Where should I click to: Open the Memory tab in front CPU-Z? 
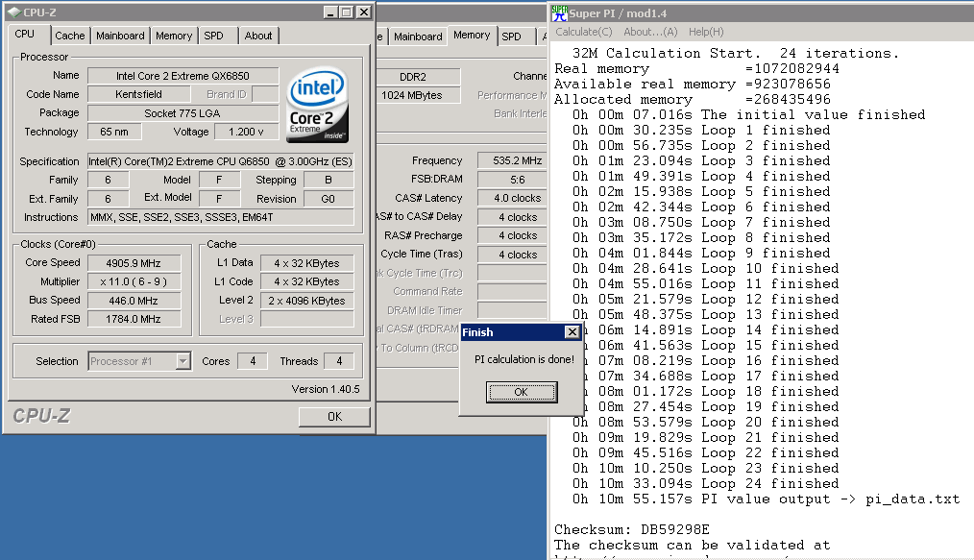point(174,36)
